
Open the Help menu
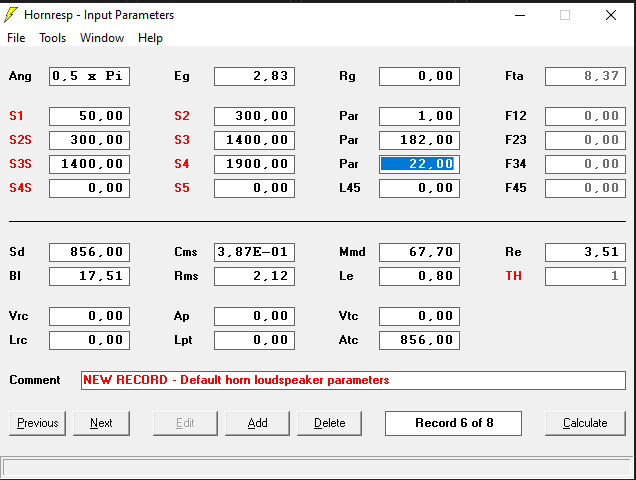(x=150, y=38)
